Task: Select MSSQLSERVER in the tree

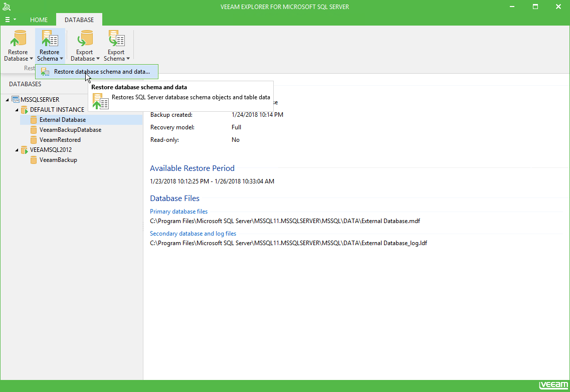Action: (40, 100)
